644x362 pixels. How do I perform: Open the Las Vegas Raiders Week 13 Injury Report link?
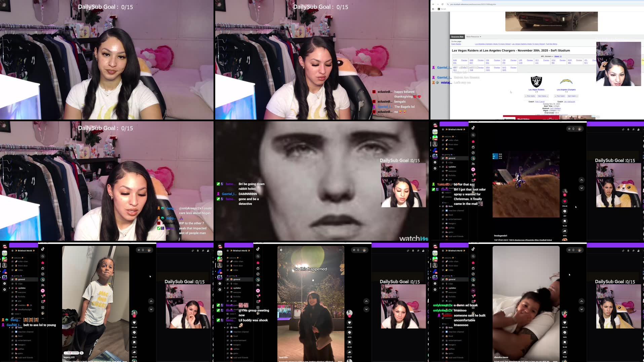[x=528, y=44]
